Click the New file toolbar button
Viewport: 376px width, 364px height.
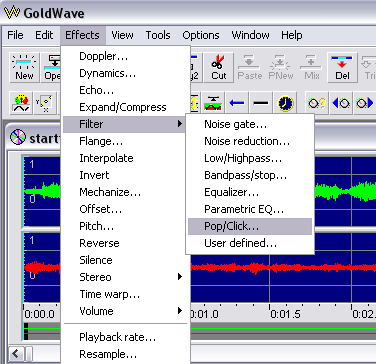pos(24,67)
